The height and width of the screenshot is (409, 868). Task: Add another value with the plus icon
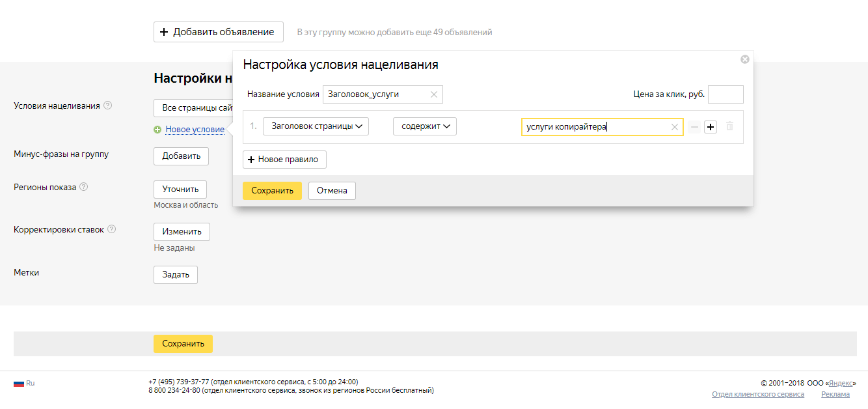click(710, 126)
